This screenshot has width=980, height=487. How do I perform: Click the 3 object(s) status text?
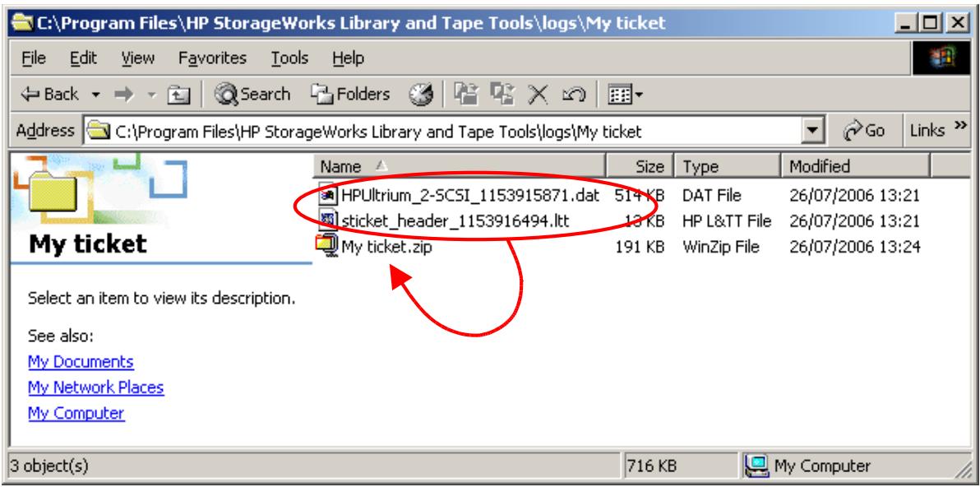coord(49,466)
